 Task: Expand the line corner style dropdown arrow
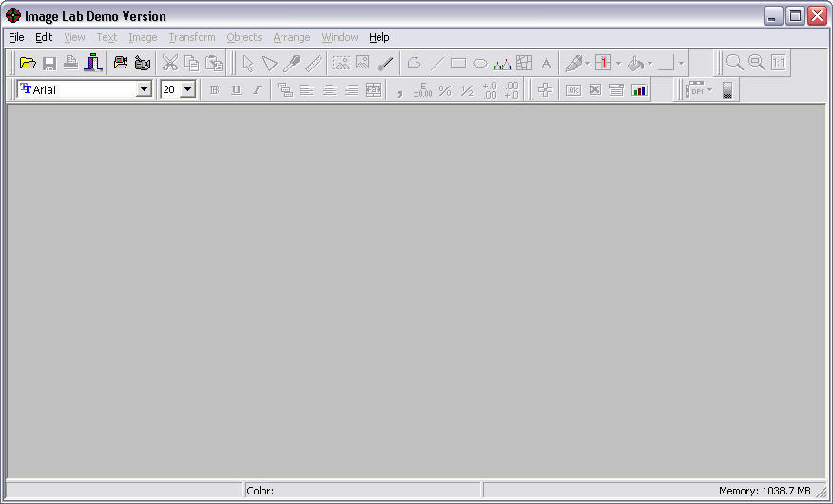681,63
